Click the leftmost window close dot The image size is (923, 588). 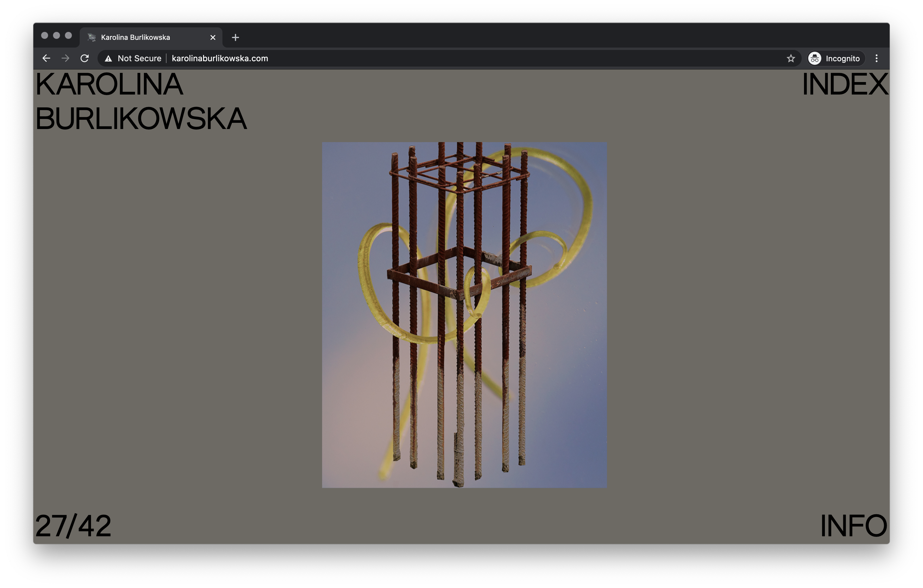click(x=45, y=36)
